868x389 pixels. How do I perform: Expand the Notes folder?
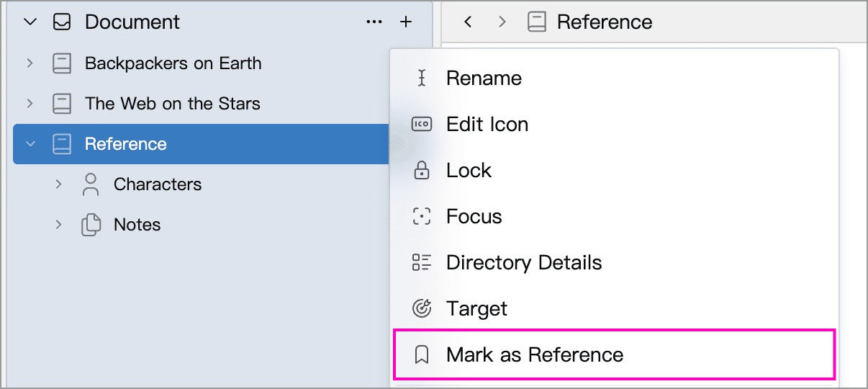[x=59, y=225]
